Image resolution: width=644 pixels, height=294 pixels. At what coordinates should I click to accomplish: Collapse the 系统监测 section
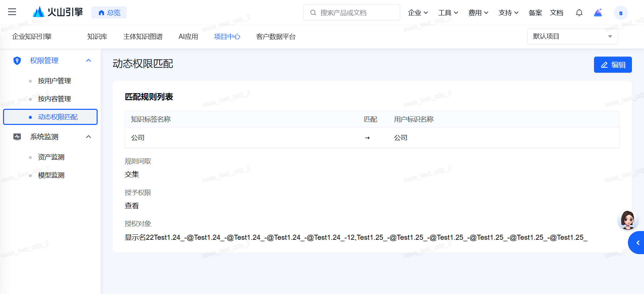point(89,137)
